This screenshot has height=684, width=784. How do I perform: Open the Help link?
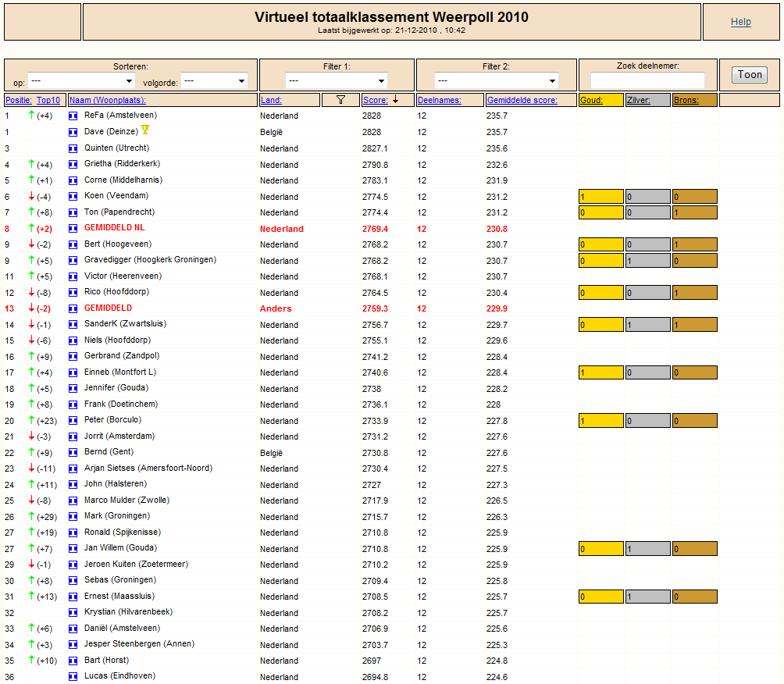741,22
